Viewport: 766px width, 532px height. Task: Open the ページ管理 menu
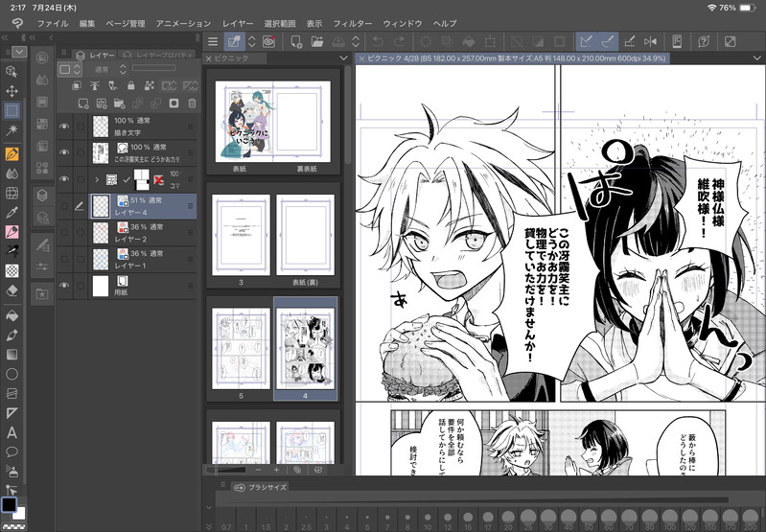(x=125, y=23)
